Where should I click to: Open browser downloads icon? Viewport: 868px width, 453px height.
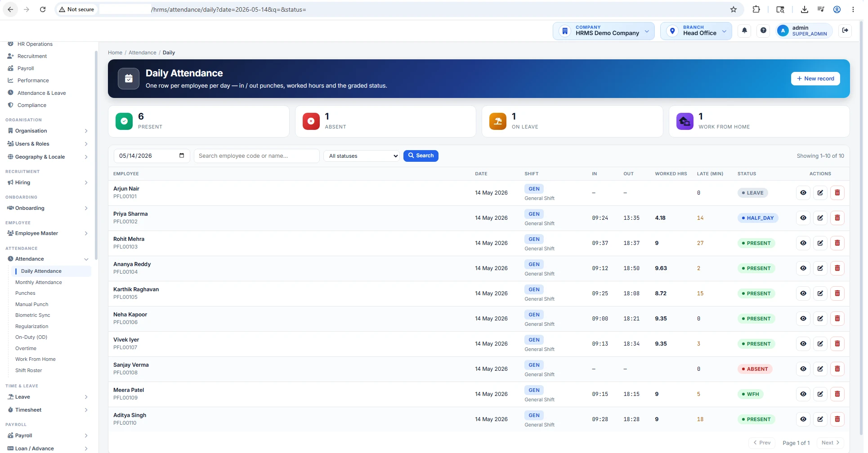(x=805, y=9)
